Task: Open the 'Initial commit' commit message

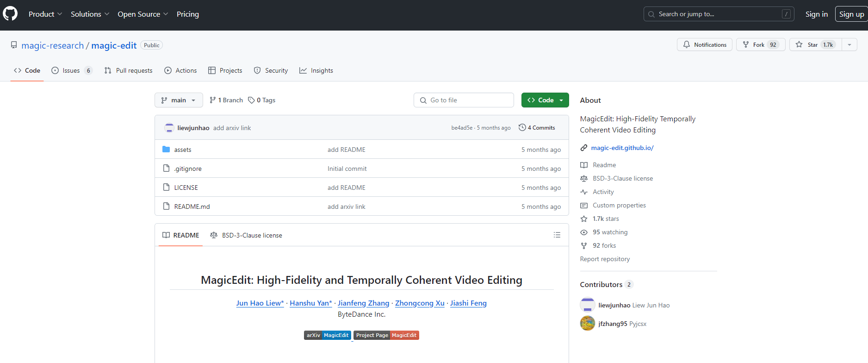Action: click(x=347, y=169)
